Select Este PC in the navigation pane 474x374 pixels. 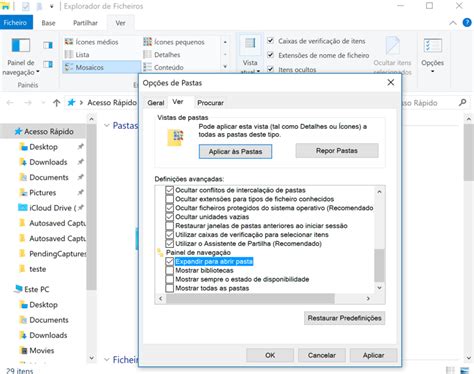pyautogui.click(x=33, y=289)
